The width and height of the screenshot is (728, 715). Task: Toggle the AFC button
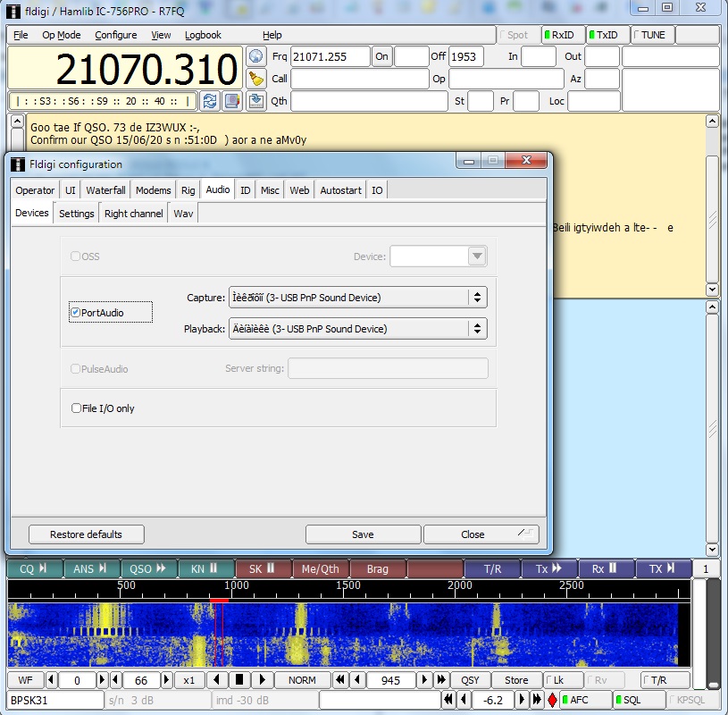587,700
